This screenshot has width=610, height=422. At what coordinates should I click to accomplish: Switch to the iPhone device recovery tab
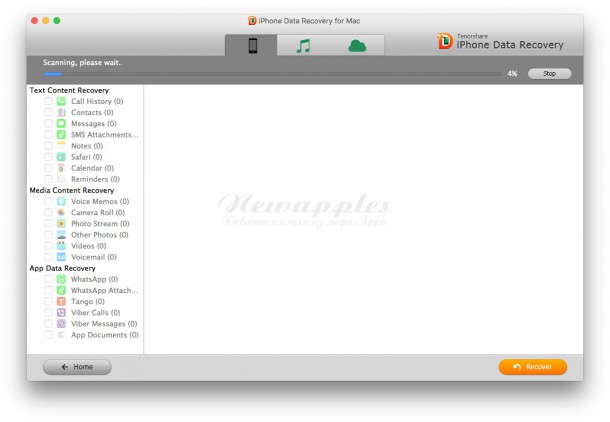pyautogui.click(x=252, y=46)
